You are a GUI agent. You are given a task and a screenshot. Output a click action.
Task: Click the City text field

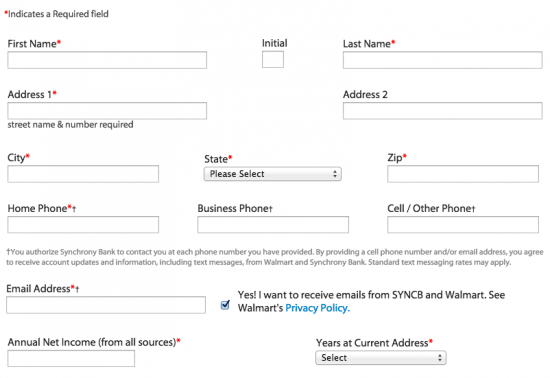83,174
